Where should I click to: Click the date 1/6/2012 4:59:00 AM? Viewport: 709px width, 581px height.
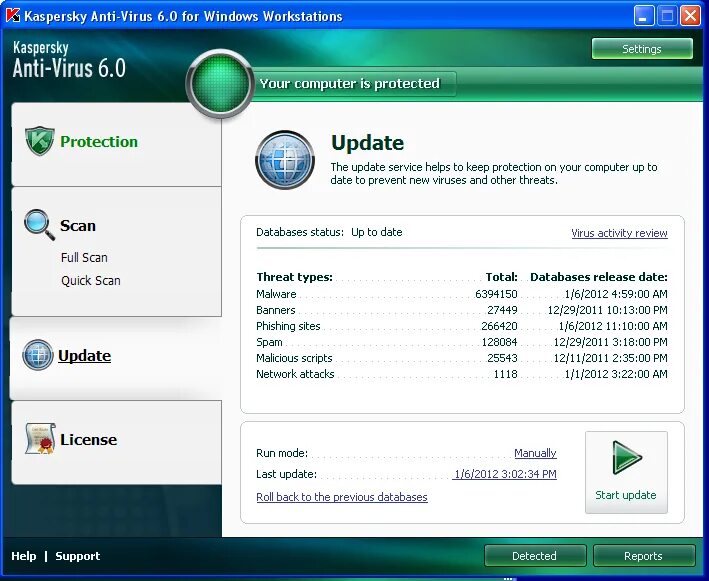(616, 294)
